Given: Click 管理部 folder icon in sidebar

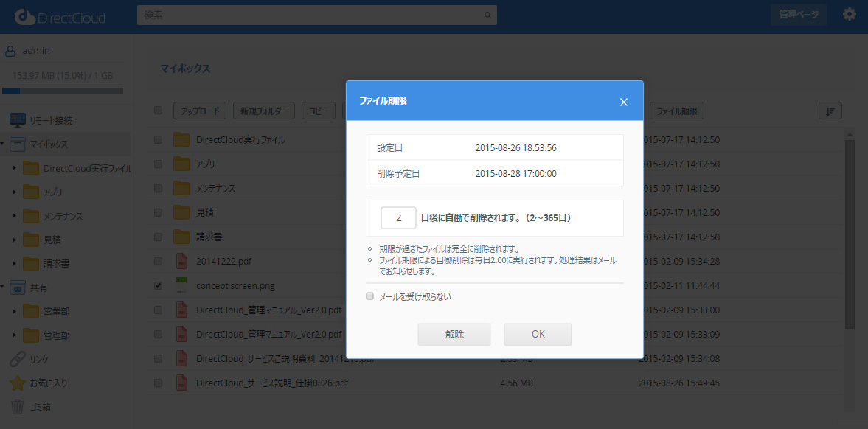Looking at the screenshot, I should [x=30, y=335].
